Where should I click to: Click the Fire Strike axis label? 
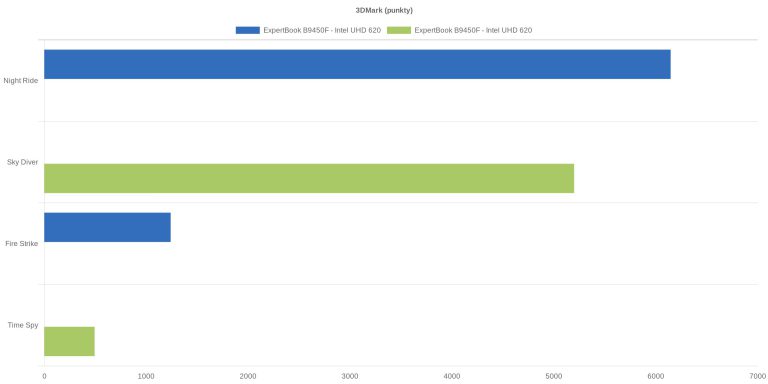[x=22, y=243]
